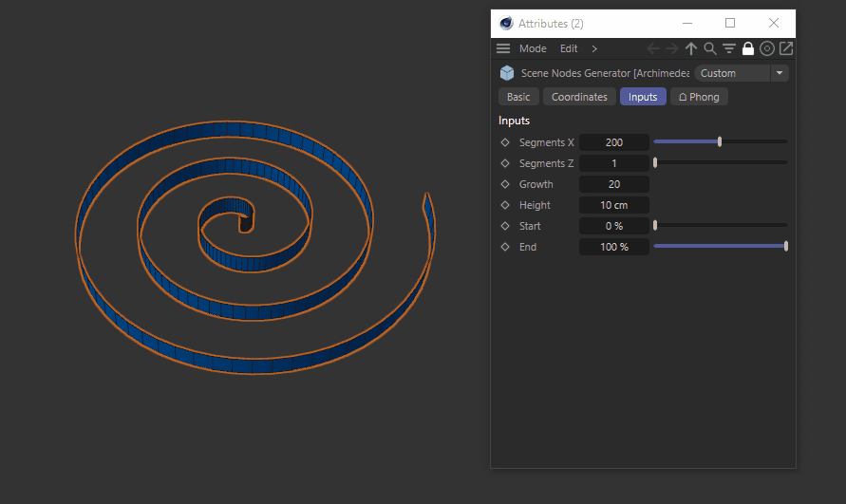Screen dimensions: 846x504
Task: Switch to the Coordinates tab
Action: pos(579,97)
